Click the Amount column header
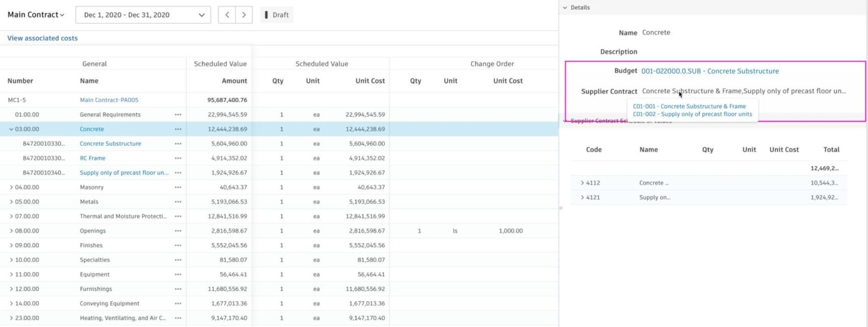The width and height of the screenshot is (868, 327). [235, 81]
